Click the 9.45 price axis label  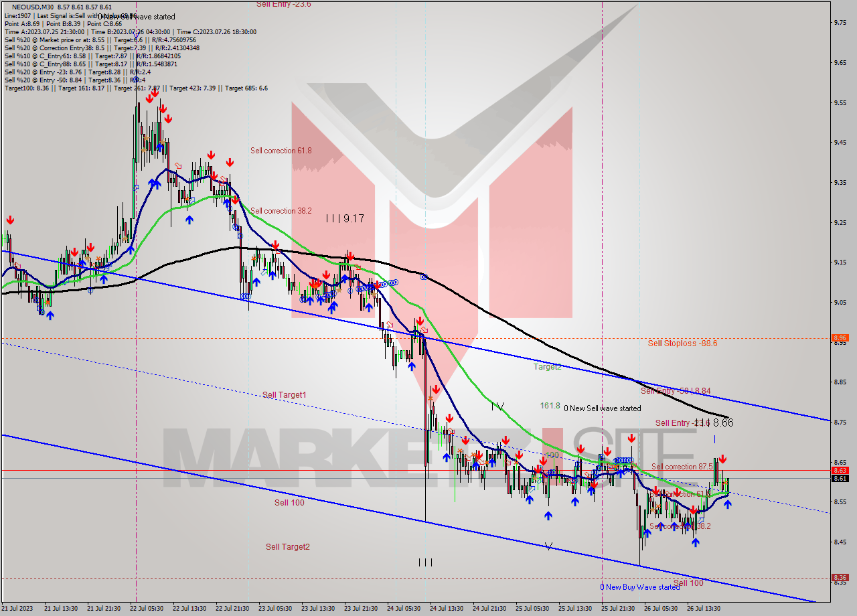pos(840,142)
